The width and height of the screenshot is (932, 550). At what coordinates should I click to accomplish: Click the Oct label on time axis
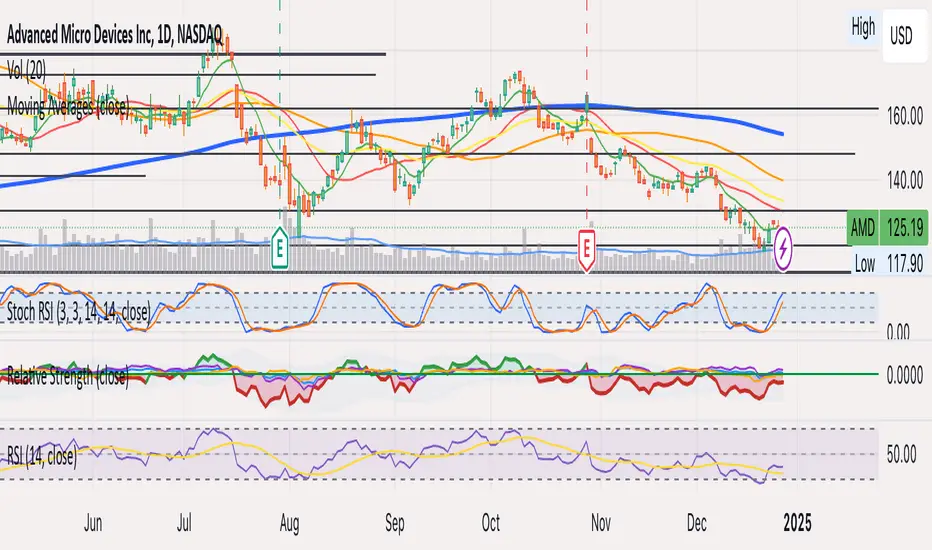click(x=490, y=523)
